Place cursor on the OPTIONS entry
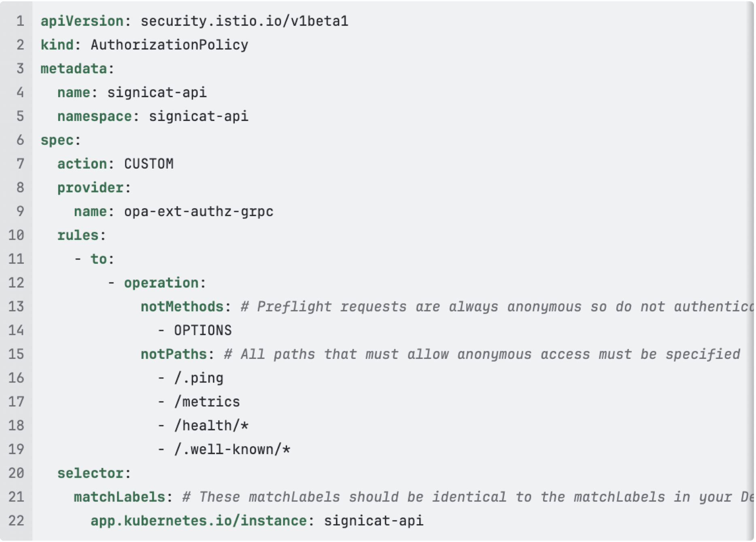 coord(202,330)
